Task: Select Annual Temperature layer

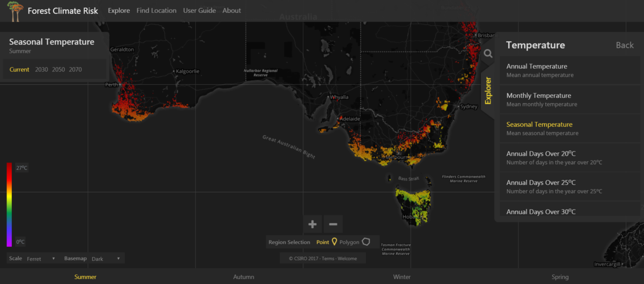Action: tap(570, 70)
